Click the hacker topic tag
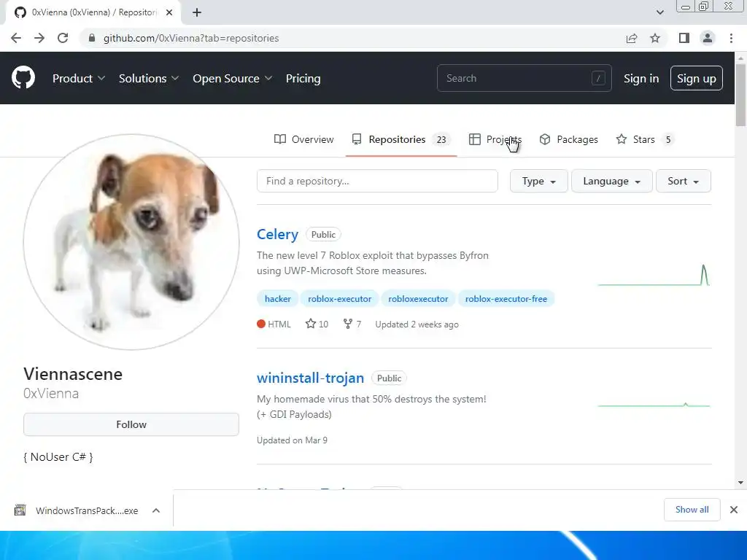Viewport: 747px width, 560px height. tap(278, 298)
